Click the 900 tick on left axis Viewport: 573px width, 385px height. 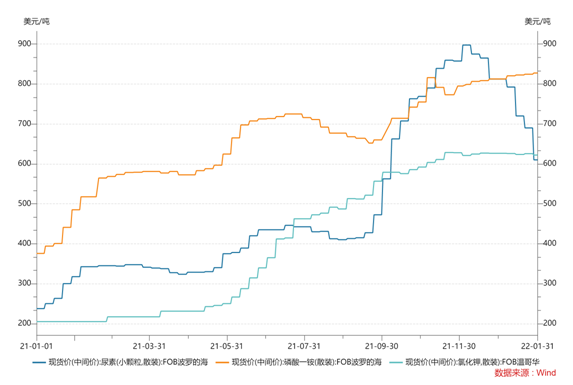click(24, 43)
